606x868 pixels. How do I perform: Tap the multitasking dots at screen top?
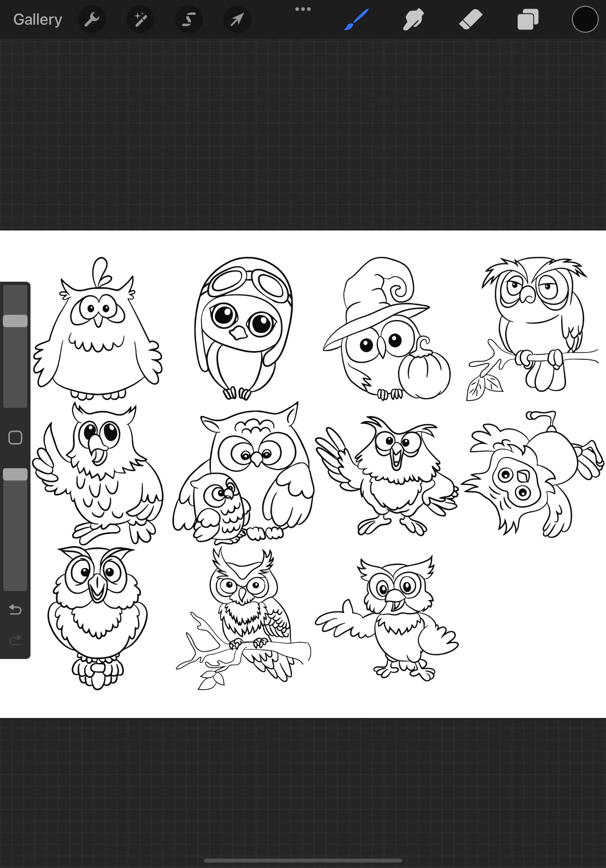pyautogui.click(x=303, y=8)
